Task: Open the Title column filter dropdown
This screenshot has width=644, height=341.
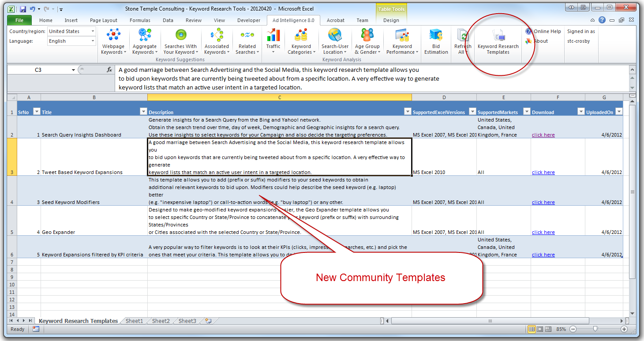Action: [143, 111]
